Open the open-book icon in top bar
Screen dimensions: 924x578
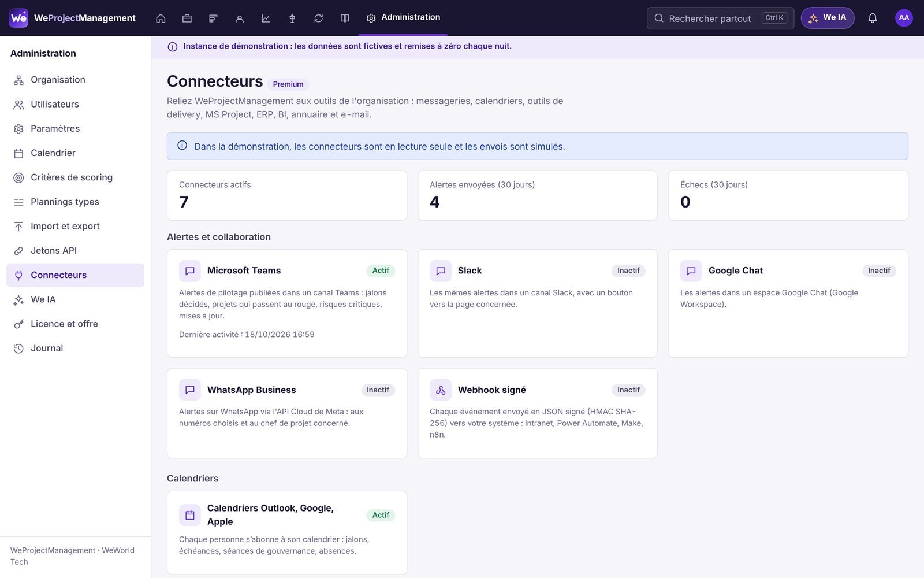(345, 18)
